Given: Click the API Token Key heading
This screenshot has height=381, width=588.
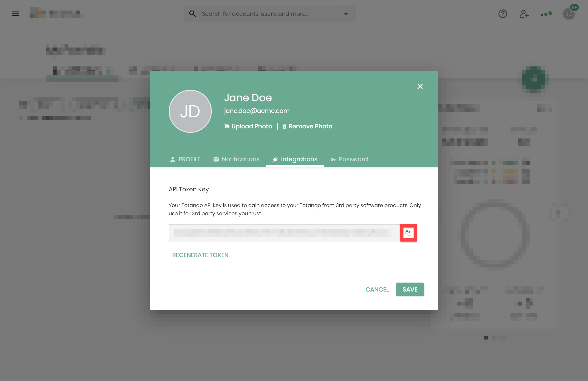Looking at the screenshot, I should click(x=189, y=189).
